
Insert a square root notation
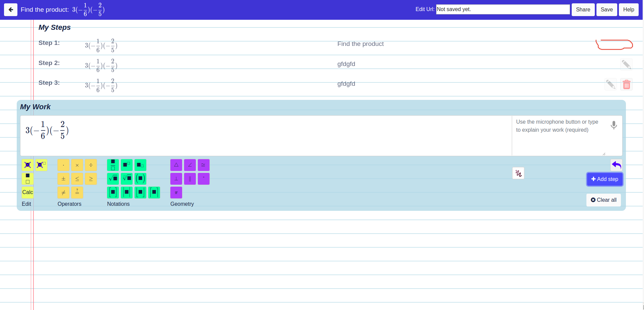tap(113, 179)
